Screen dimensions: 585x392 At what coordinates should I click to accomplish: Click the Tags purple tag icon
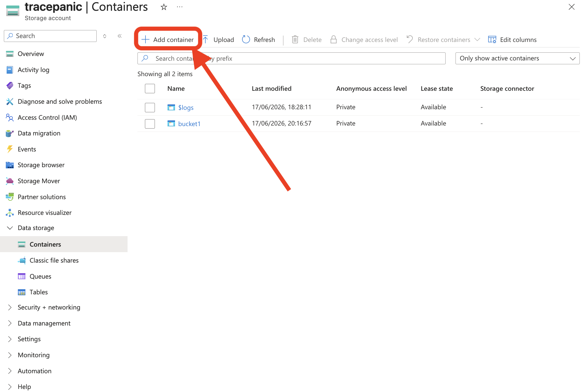[x=10, y=86]
